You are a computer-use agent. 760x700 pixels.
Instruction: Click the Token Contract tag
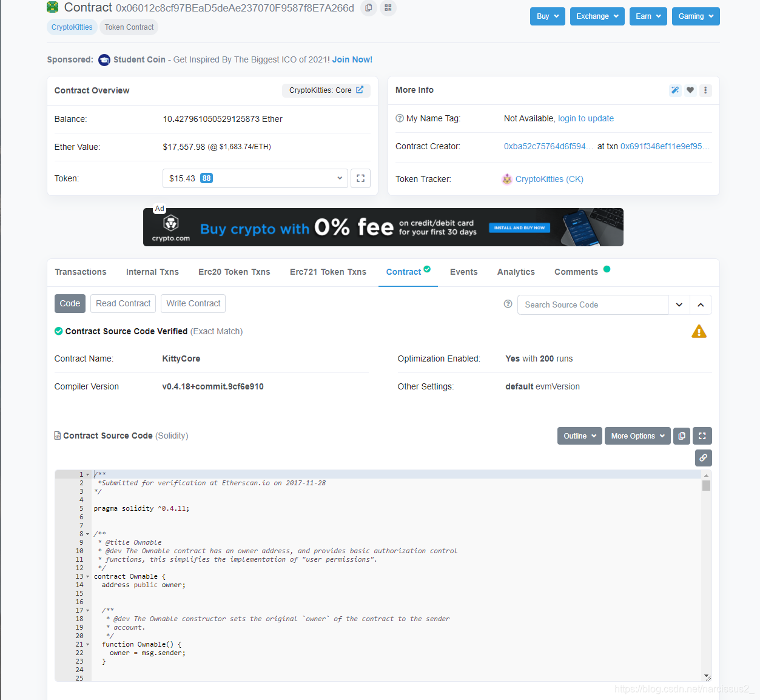point(129,27)
